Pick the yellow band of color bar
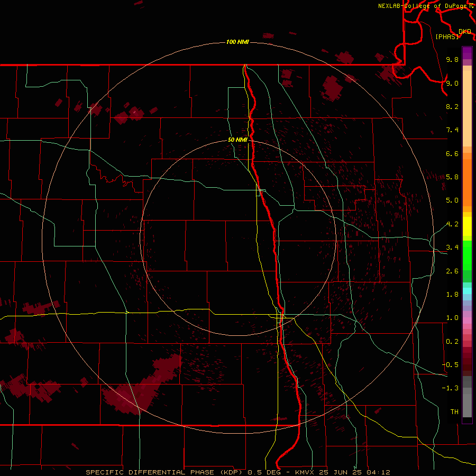The image size is (476, 476). [467, 226]
